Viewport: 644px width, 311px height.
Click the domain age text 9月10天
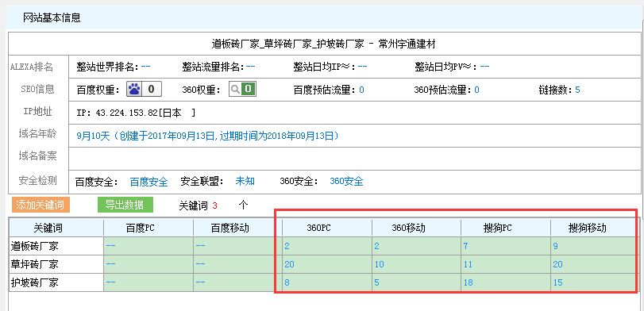(x=93, y=136)
